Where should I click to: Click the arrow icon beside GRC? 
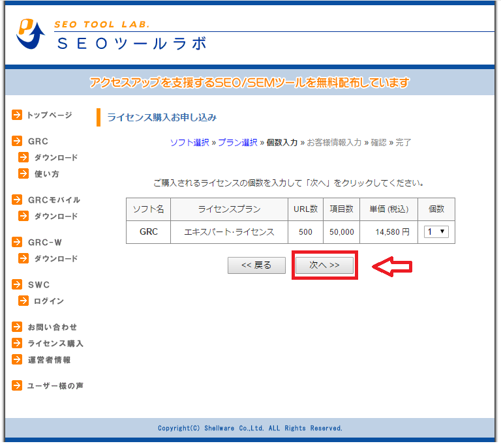click(x=17, y=141)
